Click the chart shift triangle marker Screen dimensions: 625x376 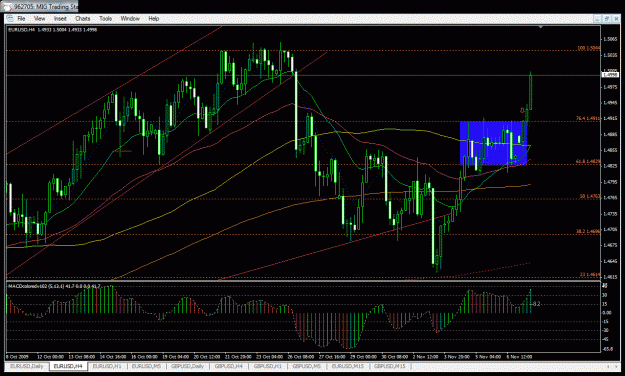tap(540, 27)
